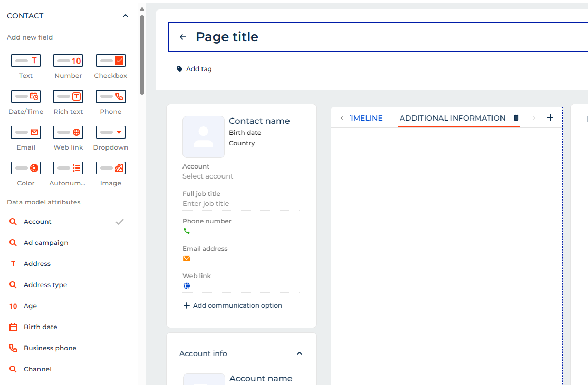Click Add tag

(199, 69)
